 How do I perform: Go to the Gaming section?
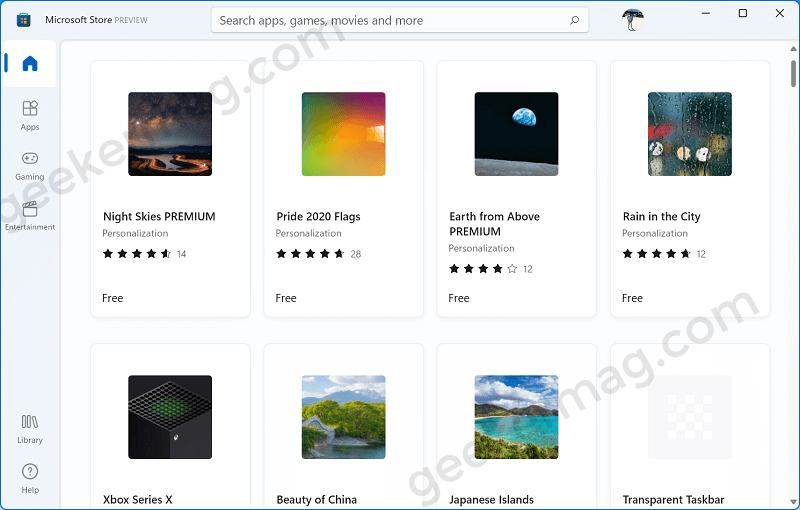(x=30, y=166)
